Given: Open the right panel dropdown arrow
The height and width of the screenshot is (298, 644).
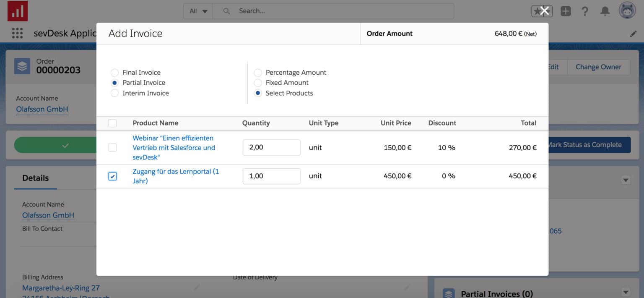Looking at the screenshot, I should (x=625, y=180).
